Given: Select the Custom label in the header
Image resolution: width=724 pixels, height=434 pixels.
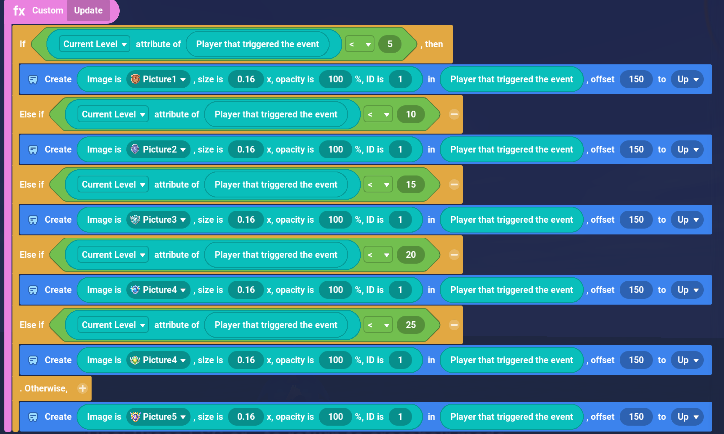Looking at the screenshot, I should click(x=48, y=10).
